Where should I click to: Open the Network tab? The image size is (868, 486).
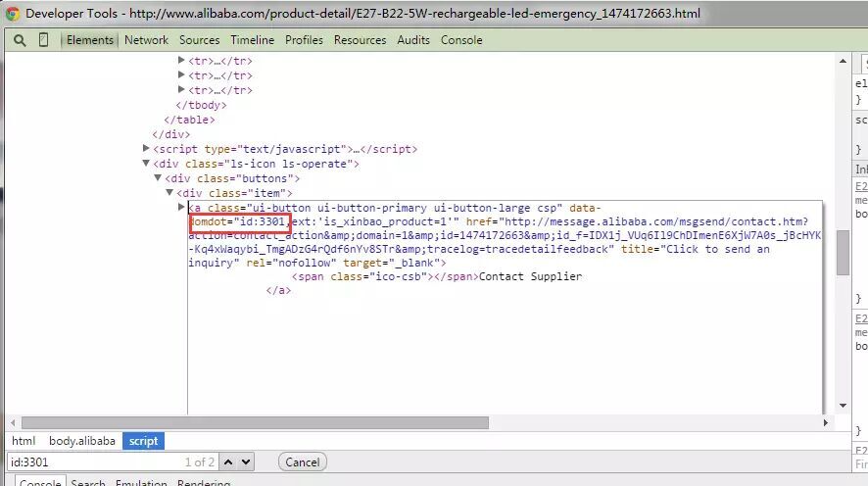pos(146,40)
